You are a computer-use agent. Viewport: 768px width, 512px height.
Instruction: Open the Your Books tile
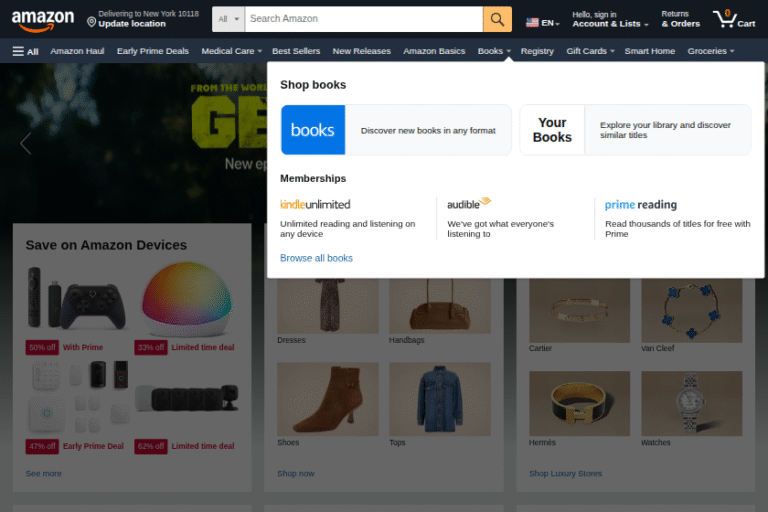(552, 130)
